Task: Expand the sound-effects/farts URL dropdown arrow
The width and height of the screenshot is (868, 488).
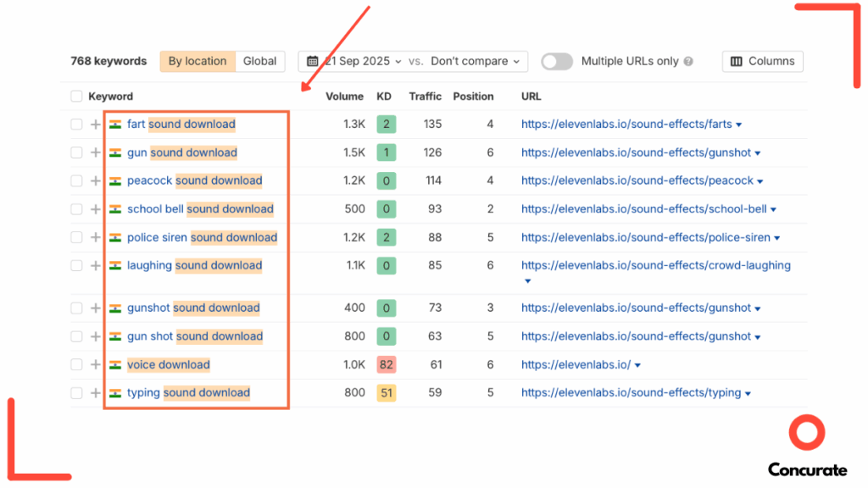Action: pyautogui.click(x=738, y=125)
